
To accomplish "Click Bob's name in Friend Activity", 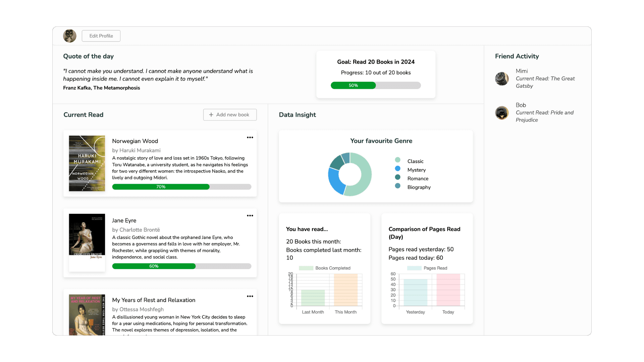I will [x=521, y=105].
